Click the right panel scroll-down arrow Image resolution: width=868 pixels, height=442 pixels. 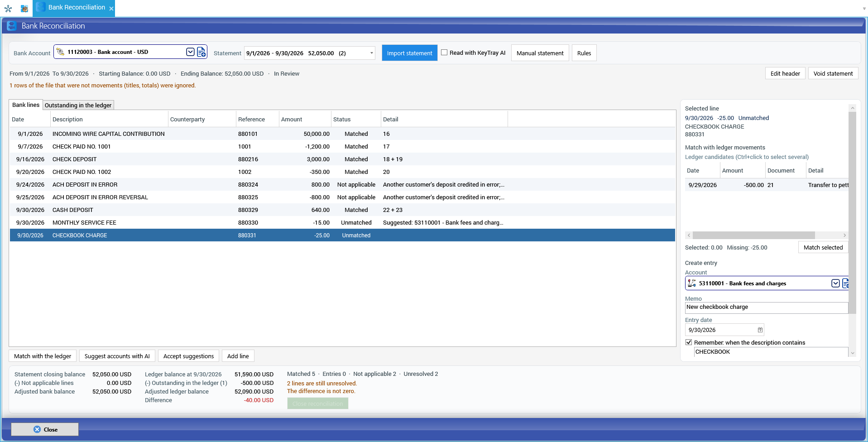(853, 353)
